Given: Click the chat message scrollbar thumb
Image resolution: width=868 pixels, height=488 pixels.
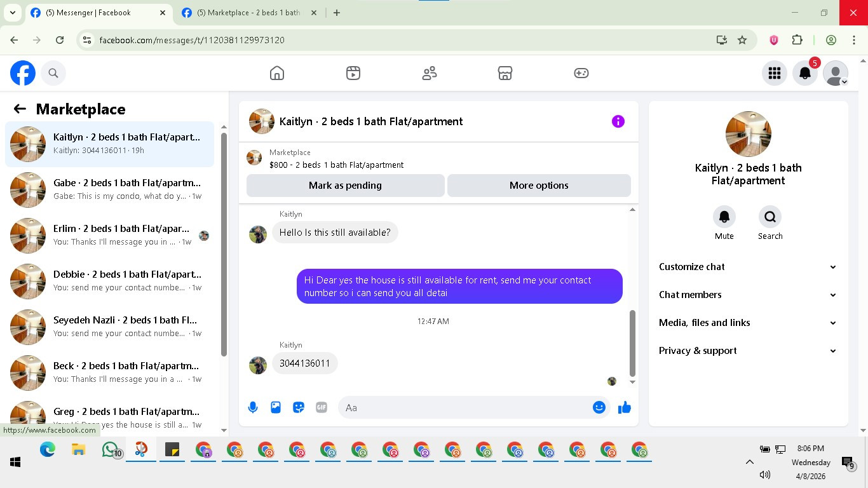Looking at the screenshot, I should coord(632,343).
